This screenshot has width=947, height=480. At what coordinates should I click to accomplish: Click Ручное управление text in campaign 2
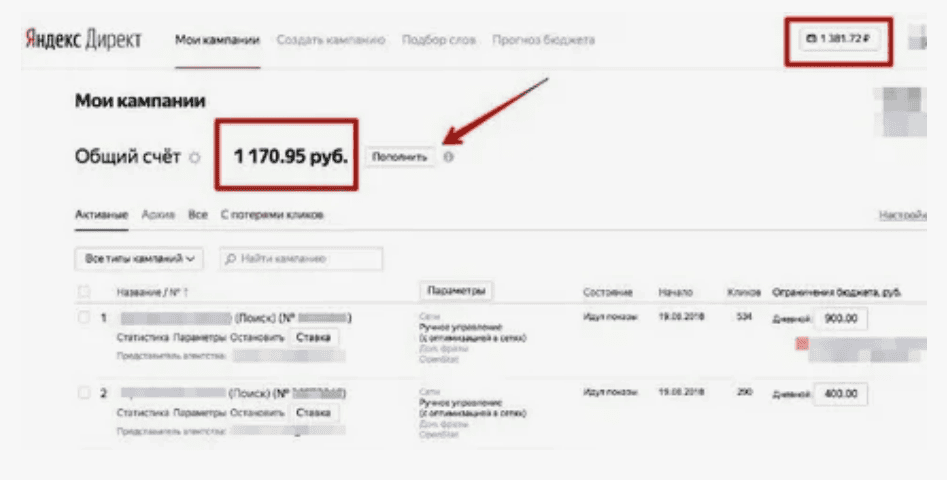click(x=460, y=403)
